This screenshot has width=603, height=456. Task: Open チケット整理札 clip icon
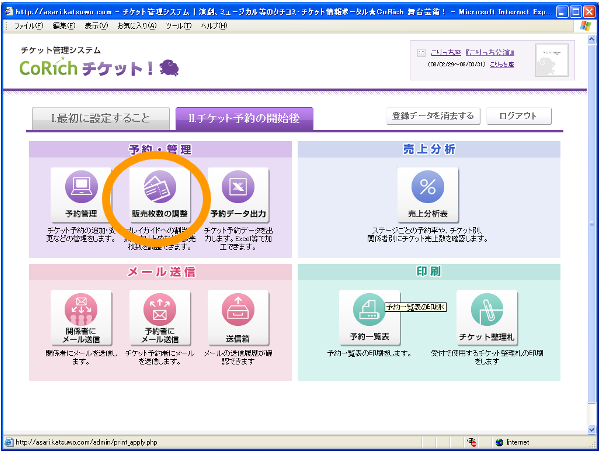click(486, 309)
